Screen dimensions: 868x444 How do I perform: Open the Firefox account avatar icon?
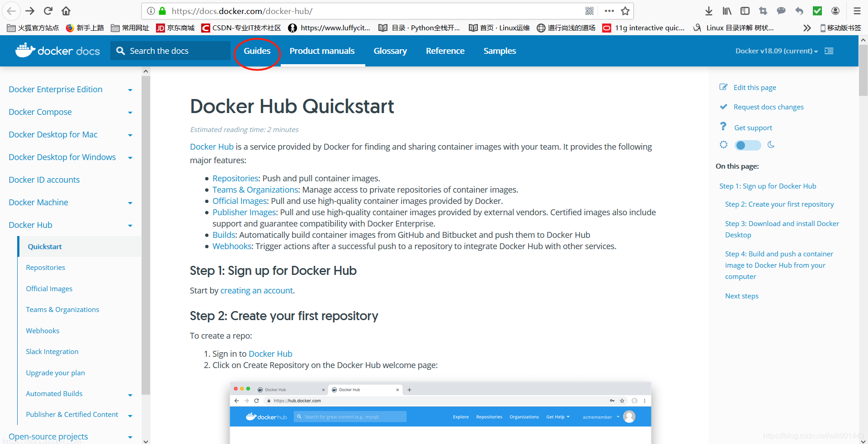tap(835, 11)
